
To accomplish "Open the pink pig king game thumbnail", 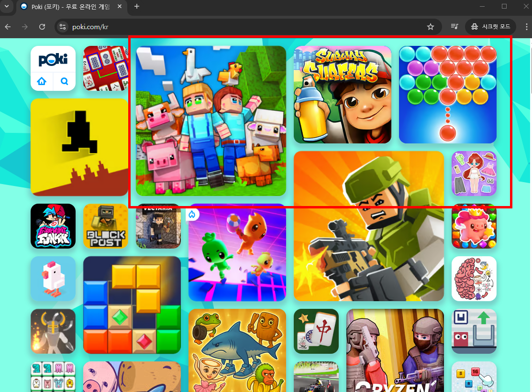I will [474, 226].
